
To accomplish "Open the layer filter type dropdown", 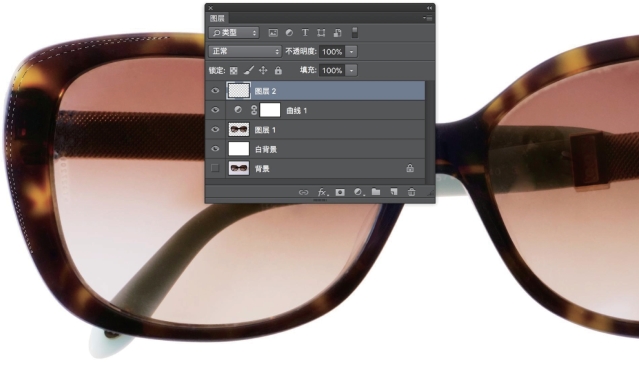I will point(234,33).
